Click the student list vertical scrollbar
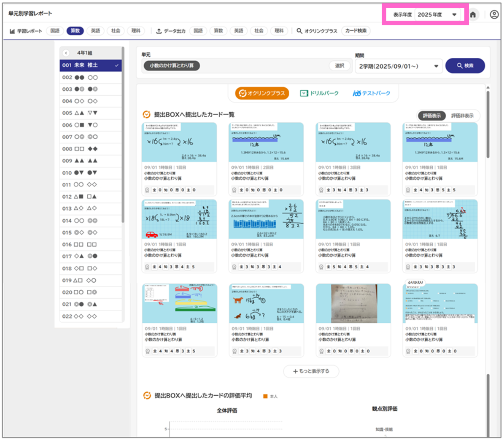504x440 pixels. pos(123,135)
